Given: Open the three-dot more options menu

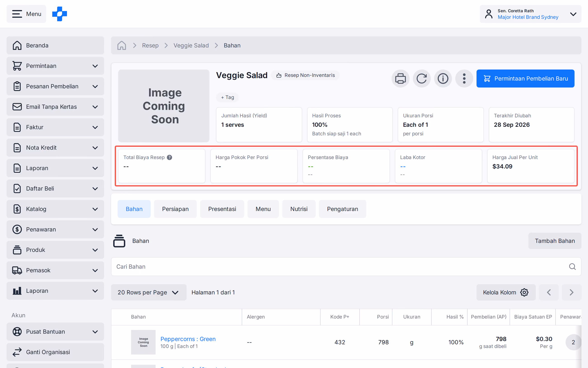Looking at the screenshot, I should click(x=464, y=79).
